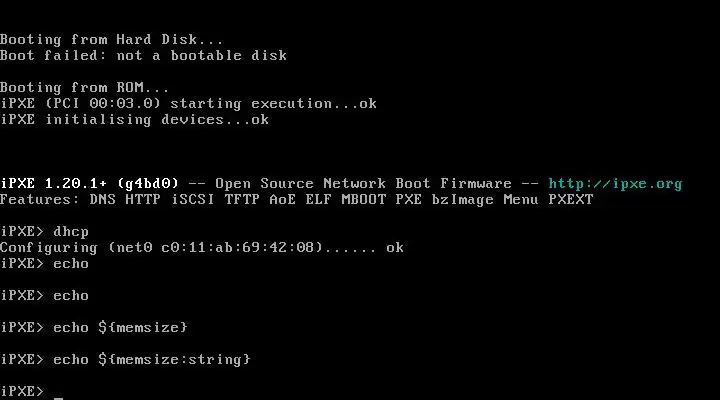This screenshot has height=400, width=720.
Task: Open the http://ipxe.org link
Action: point(615,183)
